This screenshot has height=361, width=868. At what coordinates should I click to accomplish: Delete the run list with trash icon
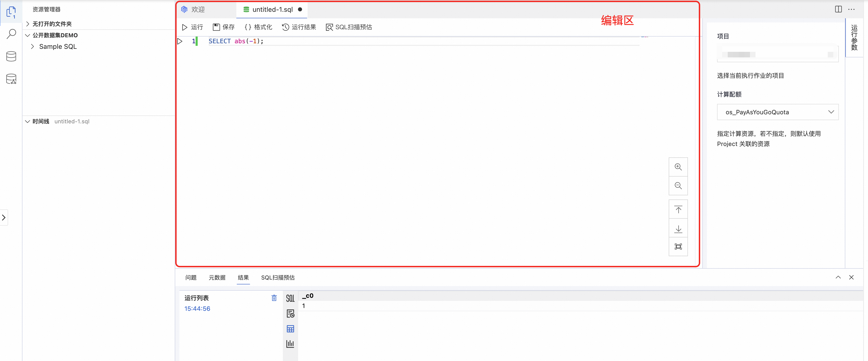tap(274, 298)
